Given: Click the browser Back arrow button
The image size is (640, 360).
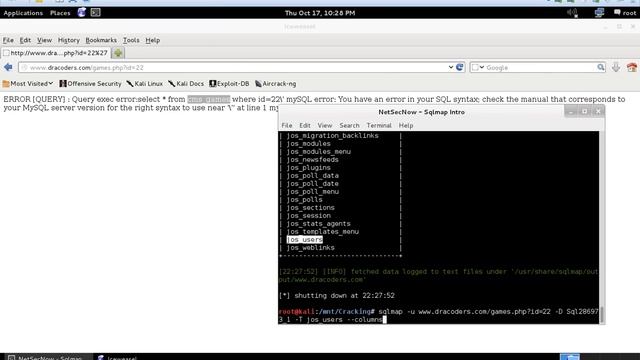Looking at the screenshot, I should pyautogui.click(x=8, y=67).
